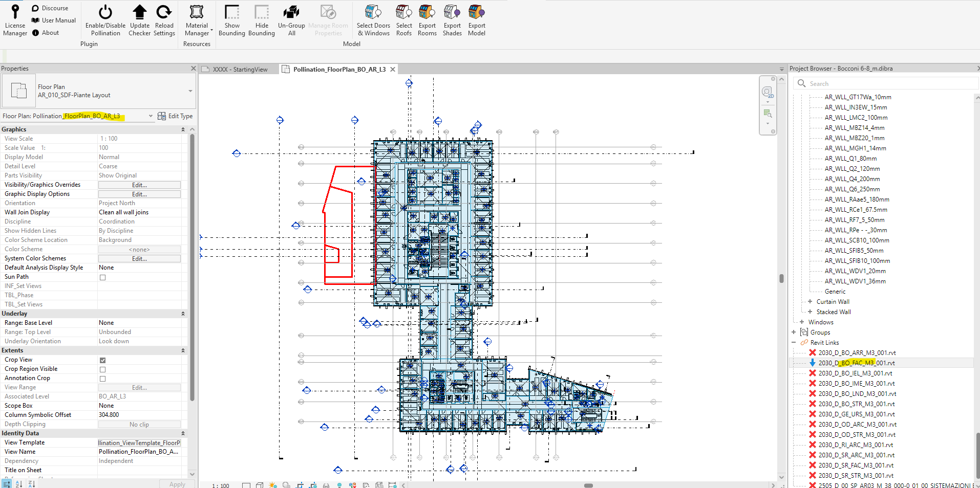980x488 pixels.
Task: Click the Hide Bounding tool
Action: pyautogui.click(x=261, y=20)
